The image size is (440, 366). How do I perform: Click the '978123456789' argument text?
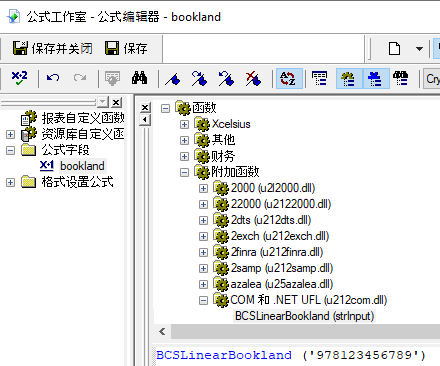[x=364, y=355]
